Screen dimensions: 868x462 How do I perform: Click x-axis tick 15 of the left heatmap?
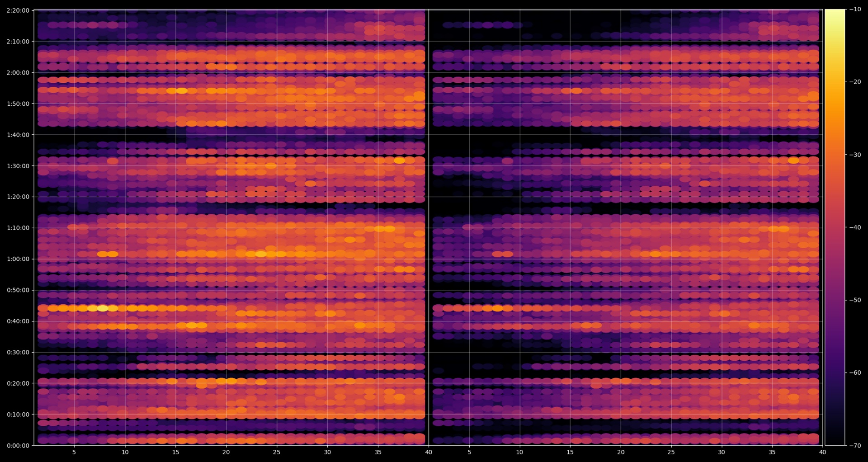click(x=175, y=452)
